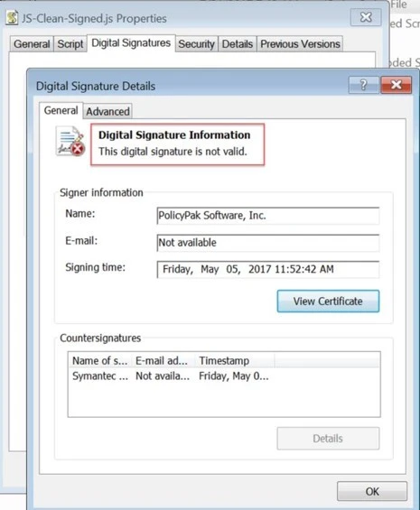This screenshot has width=420, height=510.
Task: Switch to the Details properties tab
Action: pyautogui.click(x=238, y=44)
